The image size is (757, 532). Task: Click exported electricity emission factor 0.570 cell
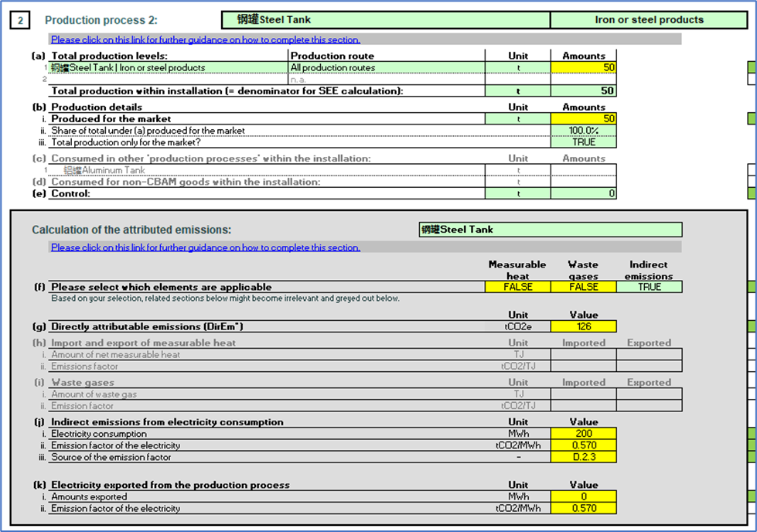(583, 509)
